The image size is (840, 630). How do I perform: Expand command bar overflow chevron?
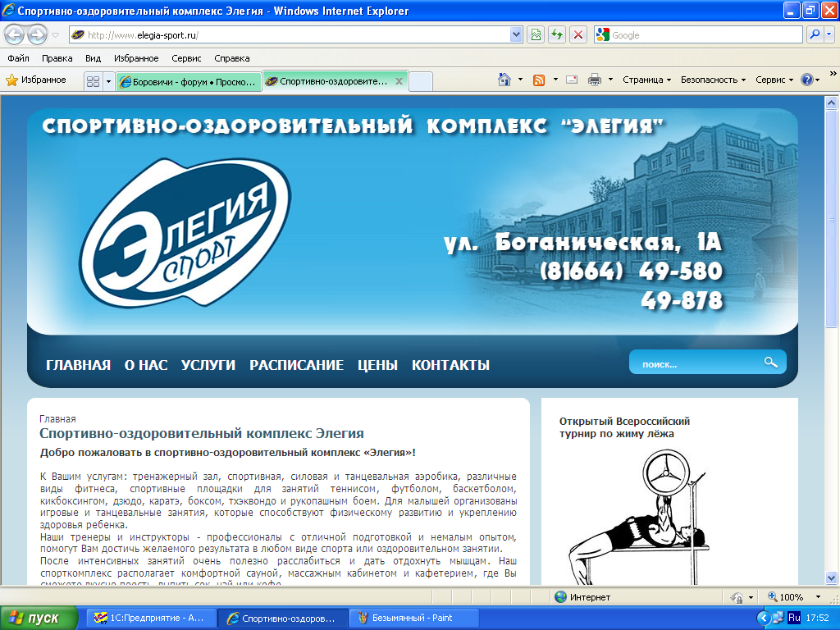tap(833, 73)
